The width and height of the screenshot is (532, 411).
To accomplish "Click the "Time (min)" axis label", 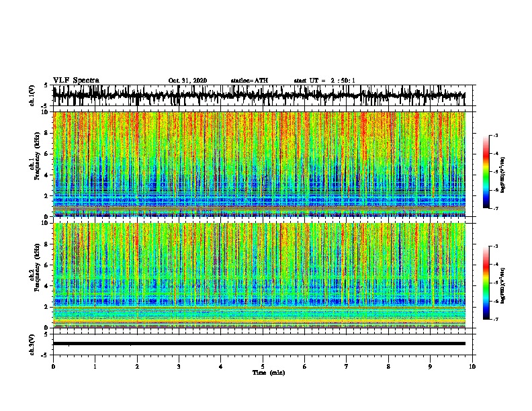I will [269, 373].
